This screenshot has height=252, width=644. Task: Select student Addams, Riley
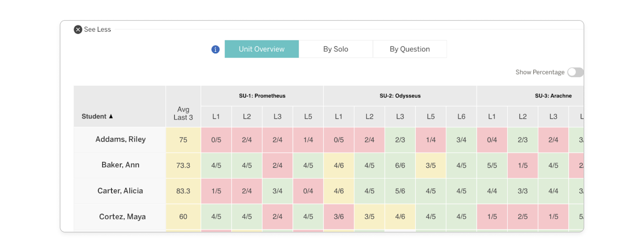120,139
